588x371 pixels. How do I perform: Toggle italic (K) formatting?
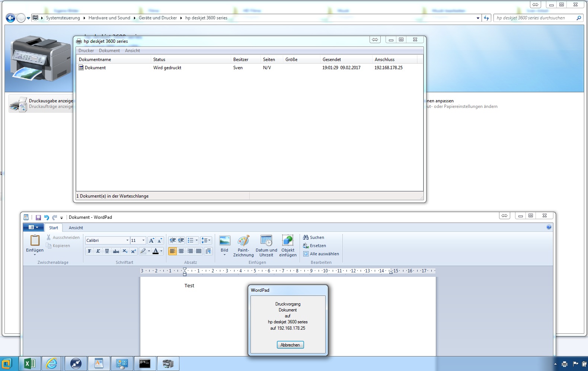click(x=98, y=251)
